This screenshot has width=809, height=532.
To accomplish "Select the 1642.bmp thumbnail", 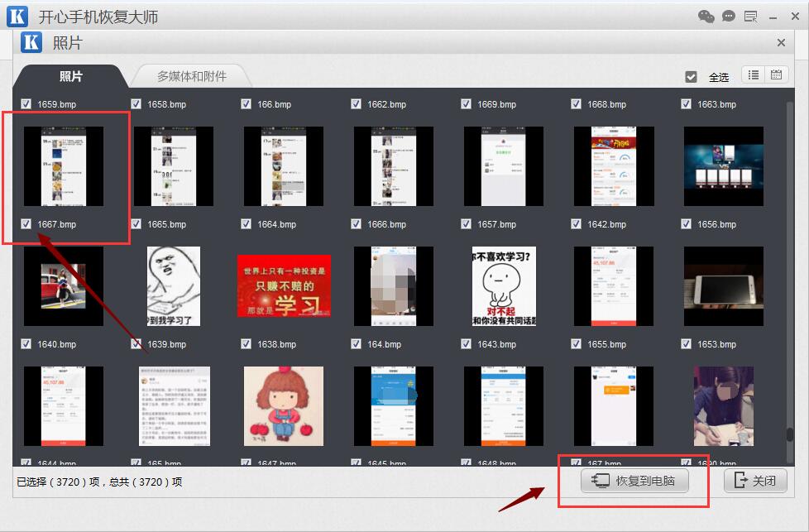I will tap(614, 286).
